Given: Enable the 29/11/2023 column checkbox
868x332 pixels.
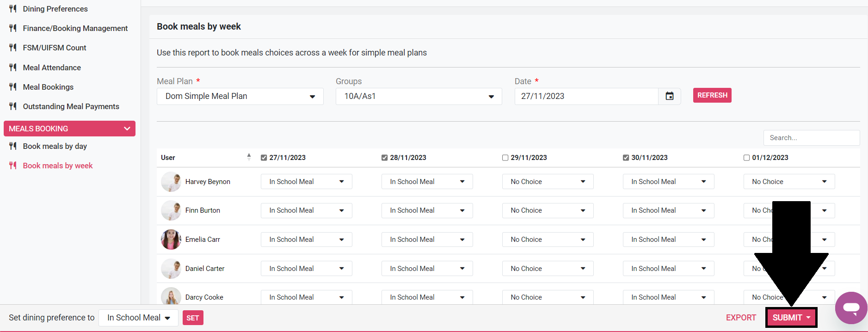Looking at the screenshot, I should pyautogui.click(x=505, y=158).
